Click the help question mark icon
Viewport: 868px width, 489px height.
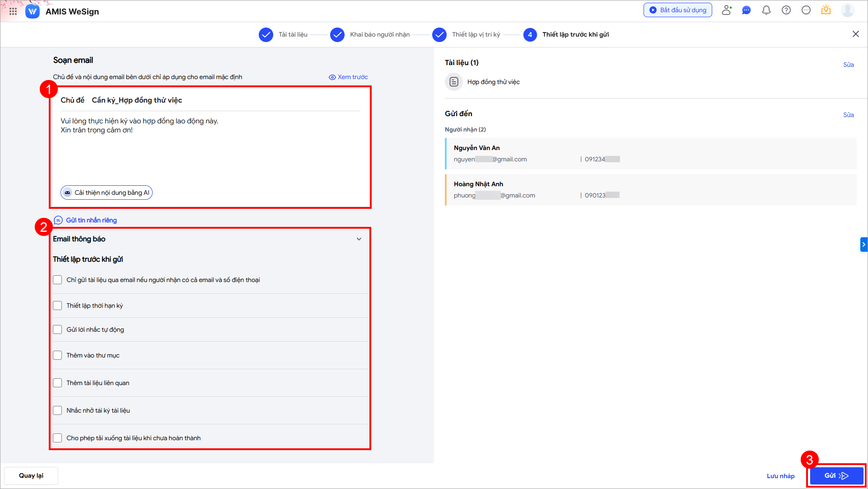[x=786, y=10]
